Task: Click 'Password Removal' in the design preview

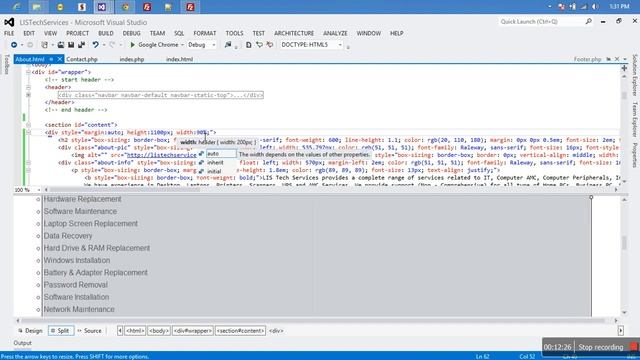Action: pyautogui.click(x=76, y=284)
